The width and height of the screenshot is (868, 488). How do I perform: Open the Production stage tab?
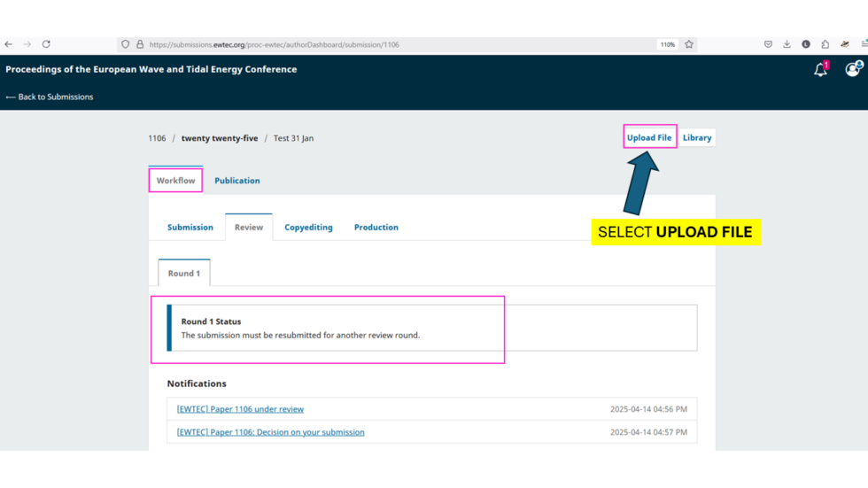(376, 228)
